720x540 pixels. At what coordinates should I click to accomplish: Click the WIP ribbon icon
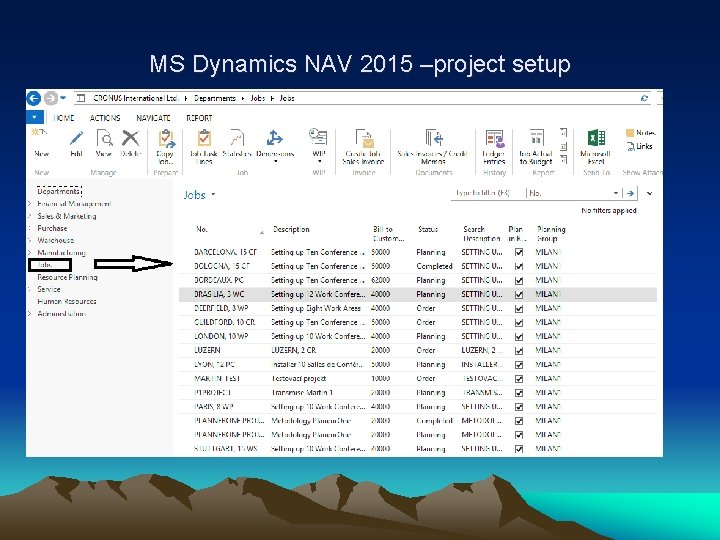[318, 137]
